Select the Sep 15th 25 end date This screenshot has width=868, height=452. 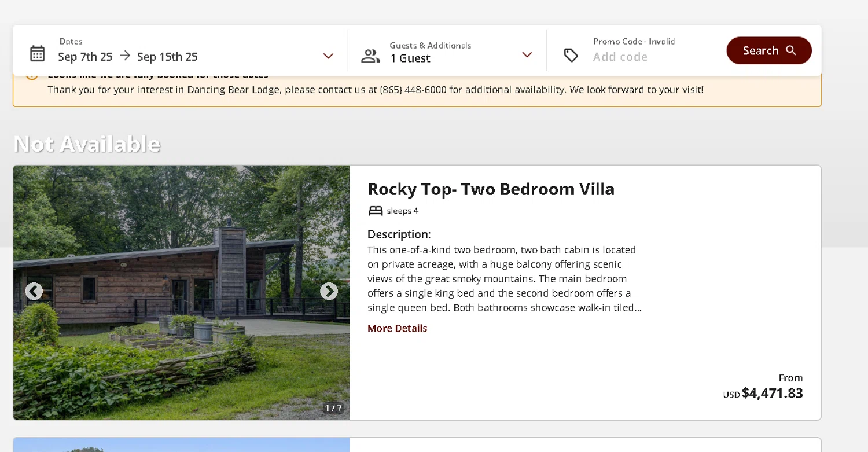tap(167, 57)
